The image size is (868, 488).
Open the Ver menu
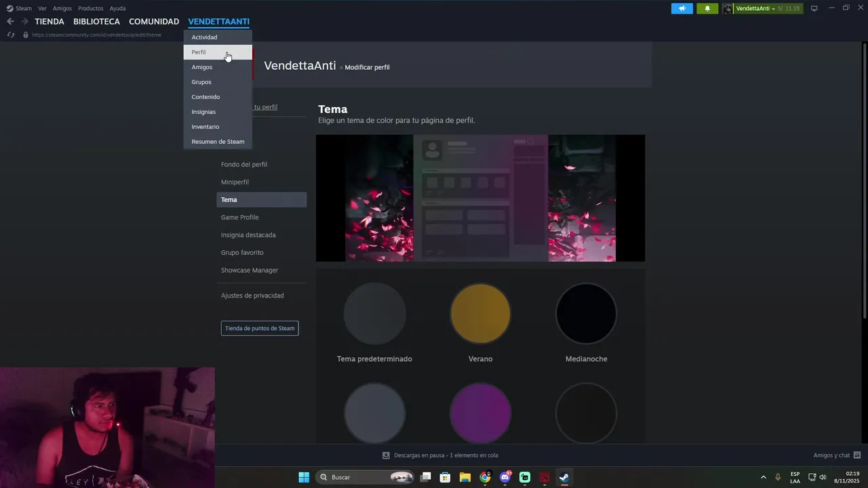pos(42,8)
